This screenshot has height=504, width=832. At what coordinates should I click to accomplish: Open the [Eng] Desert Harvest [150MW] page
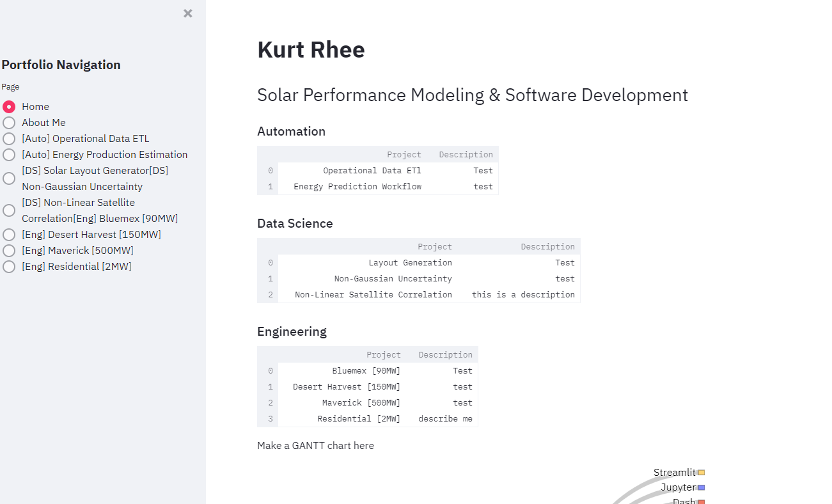click(9, 234)
